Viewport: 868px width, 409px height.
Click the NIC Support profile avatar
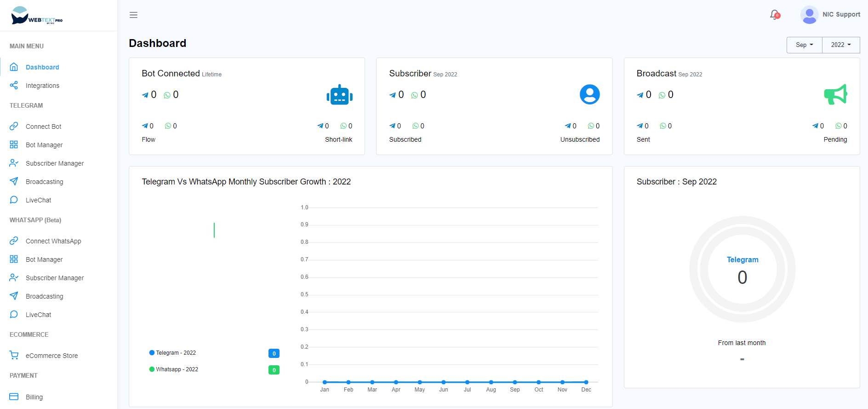point(809,15)
